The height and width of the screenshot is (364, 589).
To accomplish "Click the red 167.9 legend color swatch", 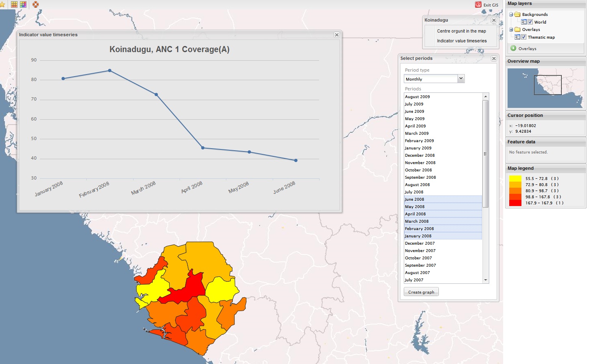I will (x=515, y=203).
